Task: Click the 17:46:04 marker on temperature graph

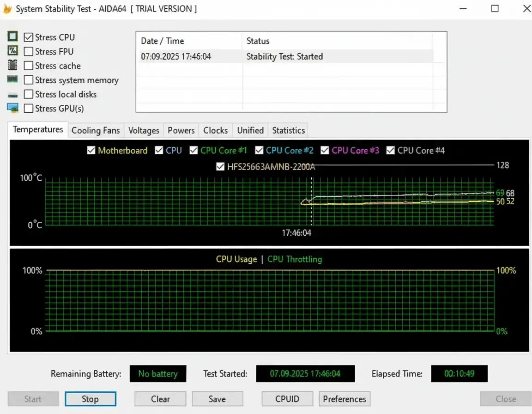Action: pos(296,233)
